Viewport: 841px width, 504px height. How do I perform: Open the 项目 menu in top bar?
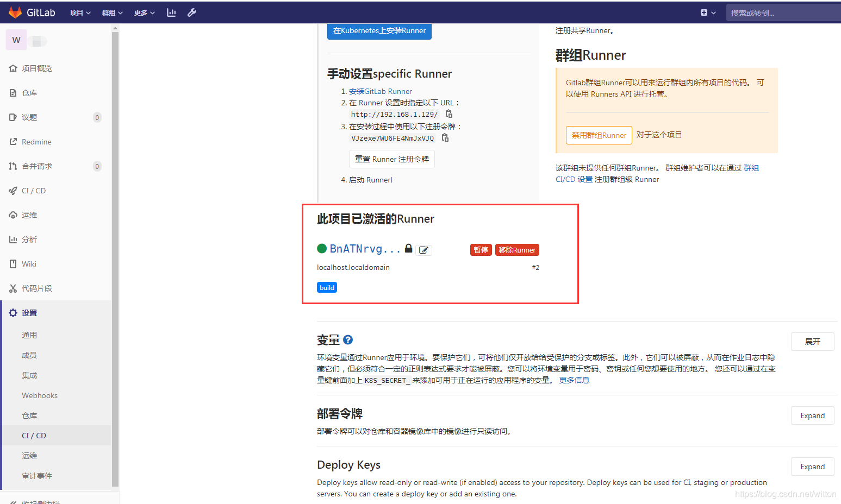[x=80, y=12]
